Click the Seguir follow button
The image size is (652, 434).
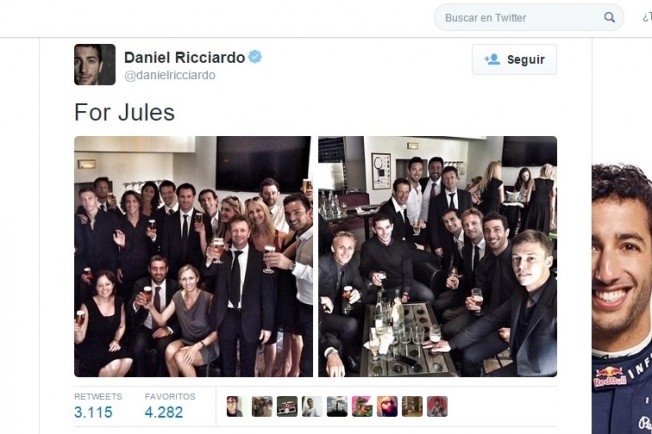click(514, 59)
